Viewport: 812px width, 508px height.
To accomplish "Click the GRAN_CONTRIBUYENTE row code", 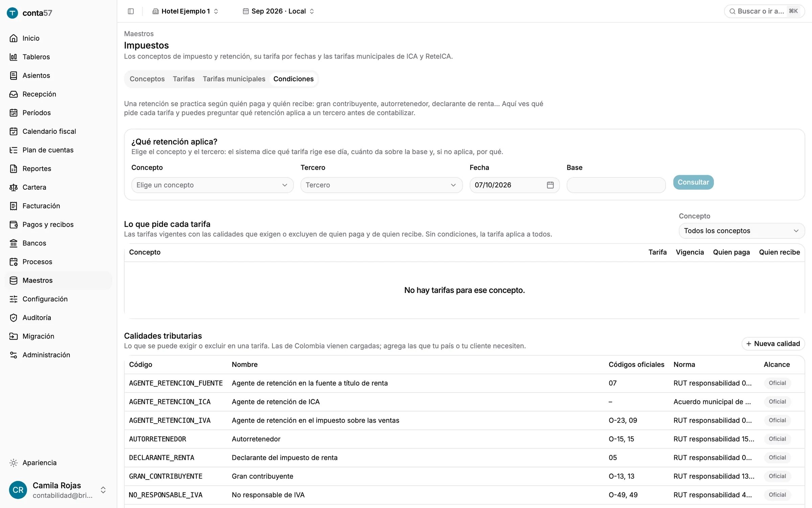I will click(166, 476).
